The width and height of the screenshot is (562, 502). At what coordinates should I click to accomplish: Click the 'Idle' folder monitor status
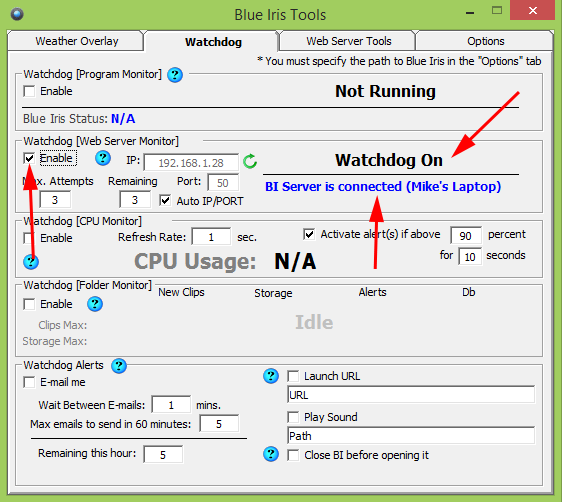coord(314,322)
